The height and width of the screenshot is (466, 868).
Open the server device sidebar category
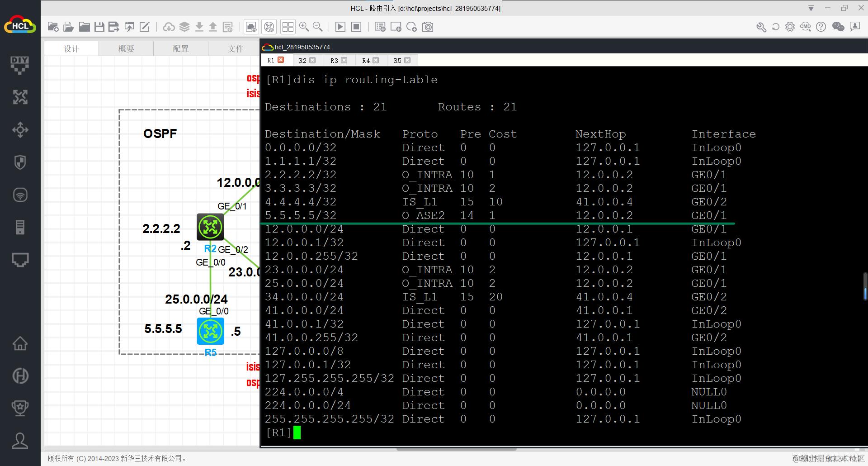20,227
